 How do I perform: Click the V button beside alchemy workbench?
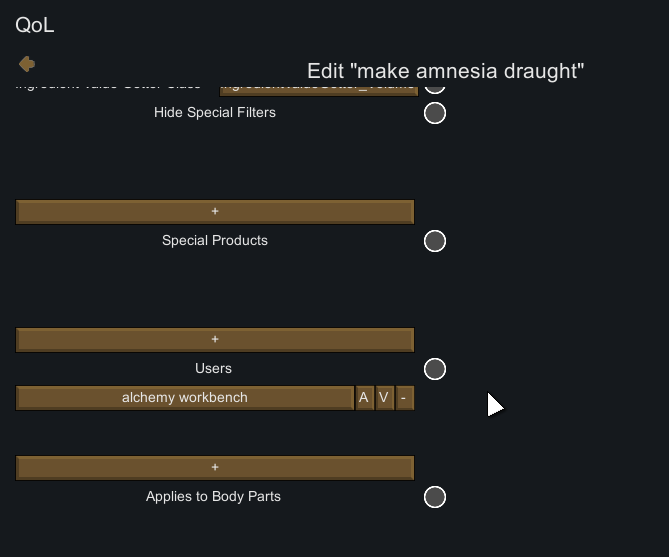click(384, 398)
